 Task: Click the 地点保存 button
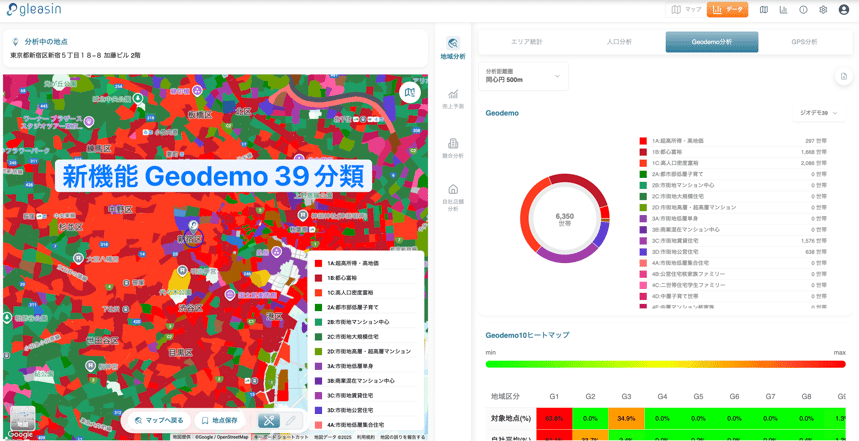tap(219, 421)
